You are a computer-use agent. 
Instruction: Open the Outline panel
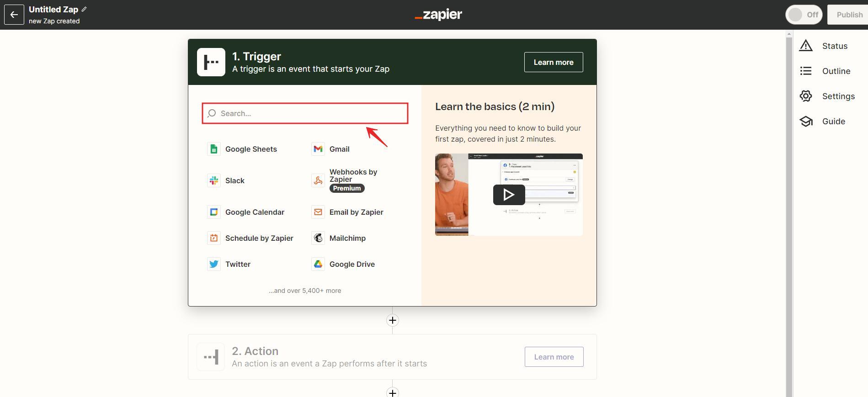click(x=825, y=71)
